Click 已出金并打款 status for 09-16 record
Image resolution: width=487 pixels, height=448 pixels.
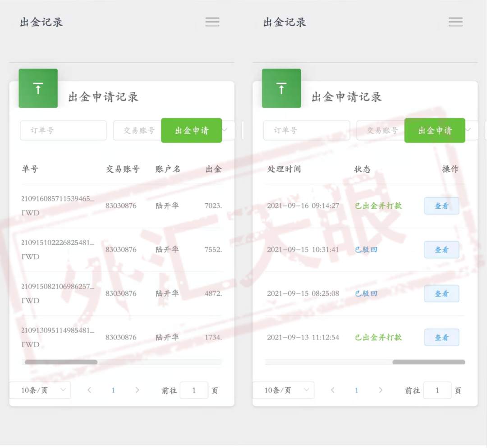[x=378, y=206]
